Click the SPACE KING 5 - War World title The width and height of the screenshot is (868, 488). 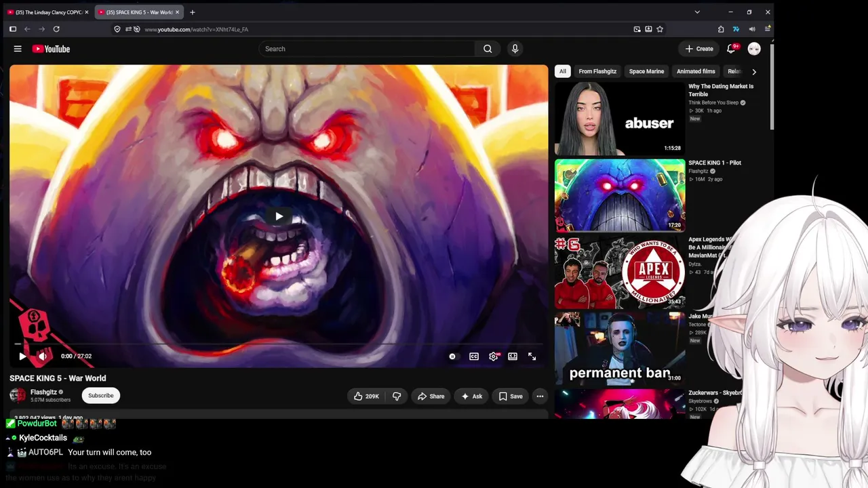pos(58,378)
